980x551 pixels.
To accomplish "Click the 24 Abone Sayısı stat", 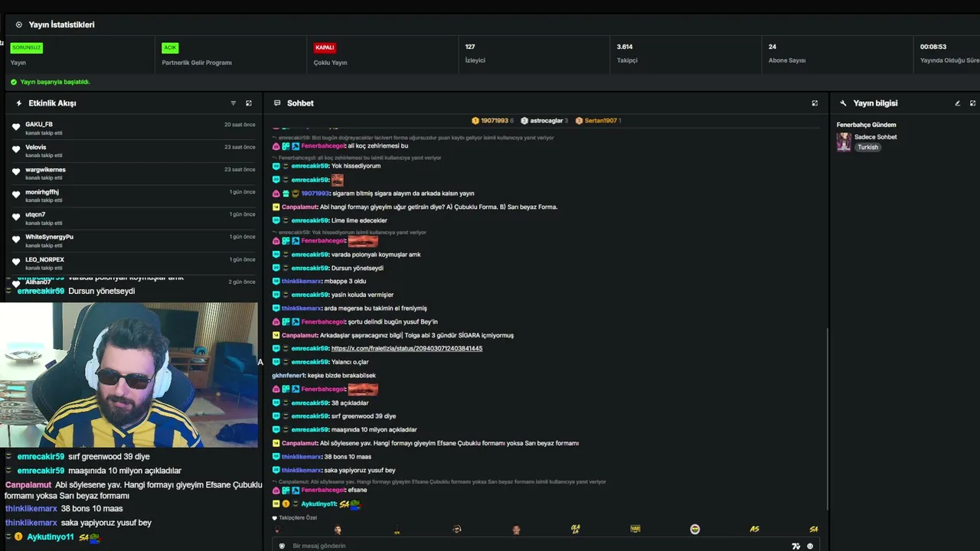I will 787,53.
